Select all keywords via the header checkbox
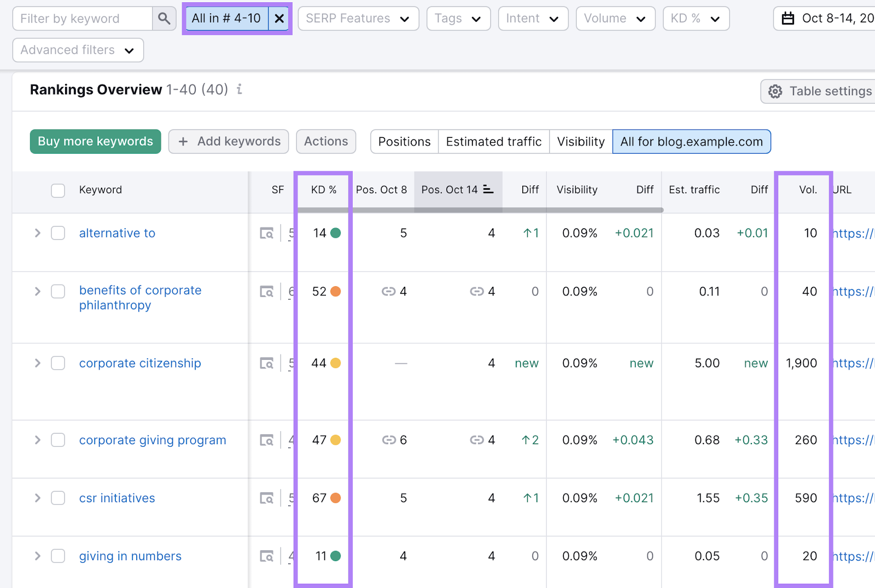 click(x=58, y=190)
